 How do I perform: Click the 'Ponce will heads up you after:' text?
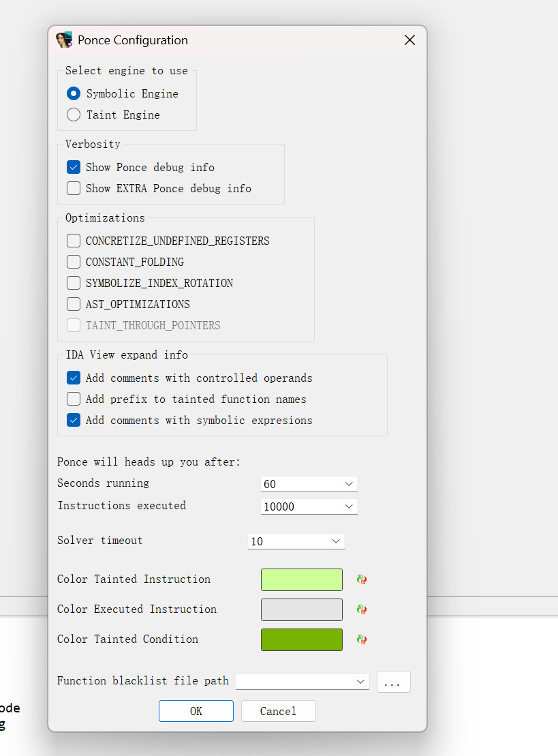pyautogui.click(x=149, y=462)
